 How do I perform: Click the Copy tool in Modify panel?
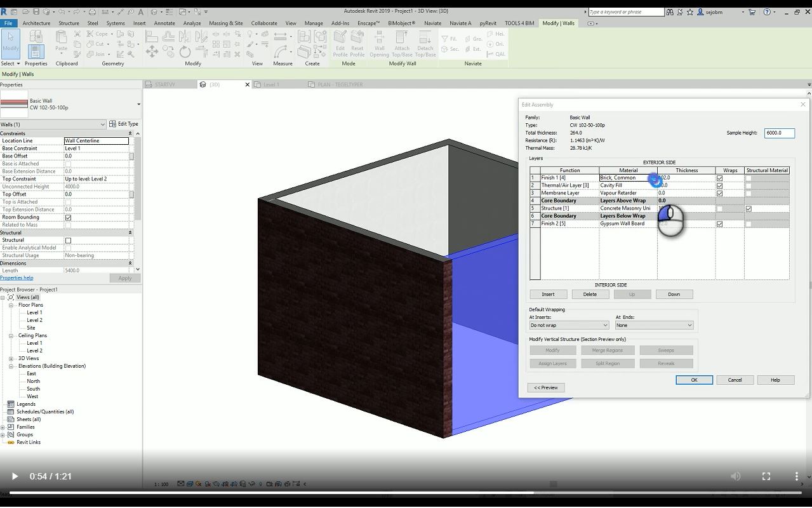168,52
